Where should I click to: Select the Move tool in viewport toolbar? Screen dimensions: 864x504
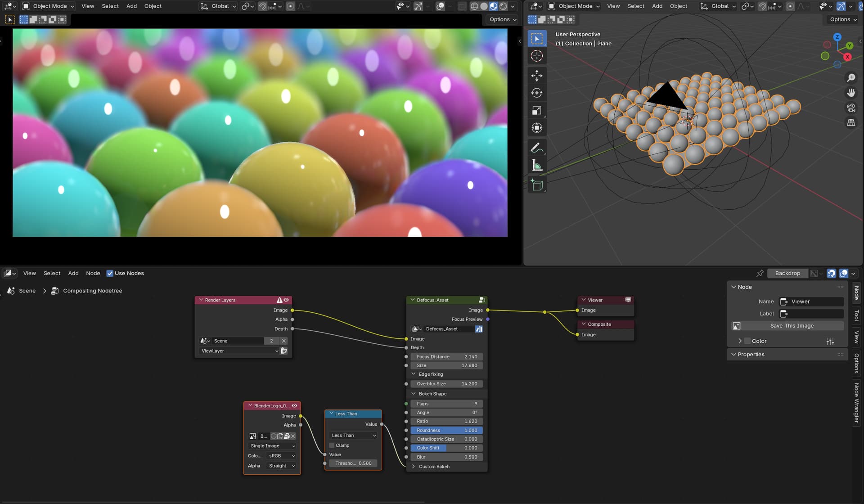537,76
